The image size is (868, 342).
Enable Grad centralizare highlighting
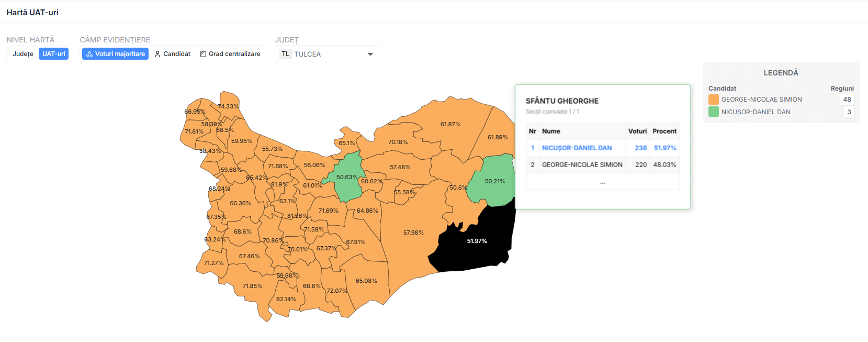pos(230,54)
